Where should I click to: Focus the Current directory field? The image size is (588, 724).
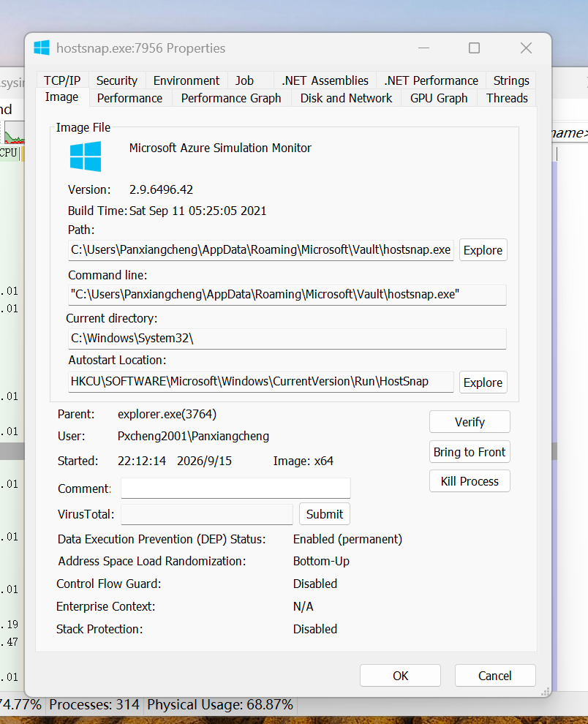287,339
